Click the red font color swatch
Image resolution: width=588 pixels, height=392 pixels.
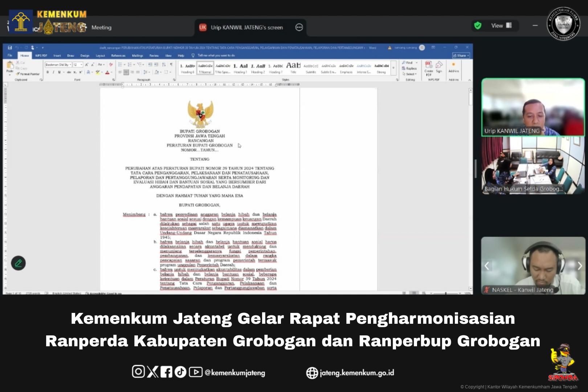[107, 73]
